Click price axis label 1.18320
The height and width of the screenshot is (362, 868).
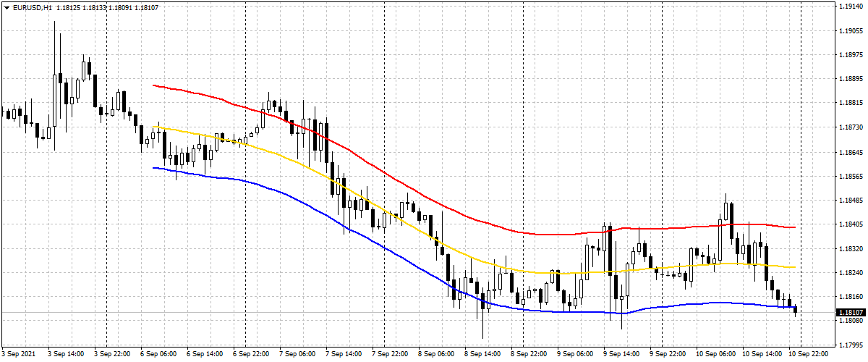click(x=850, y=248)
